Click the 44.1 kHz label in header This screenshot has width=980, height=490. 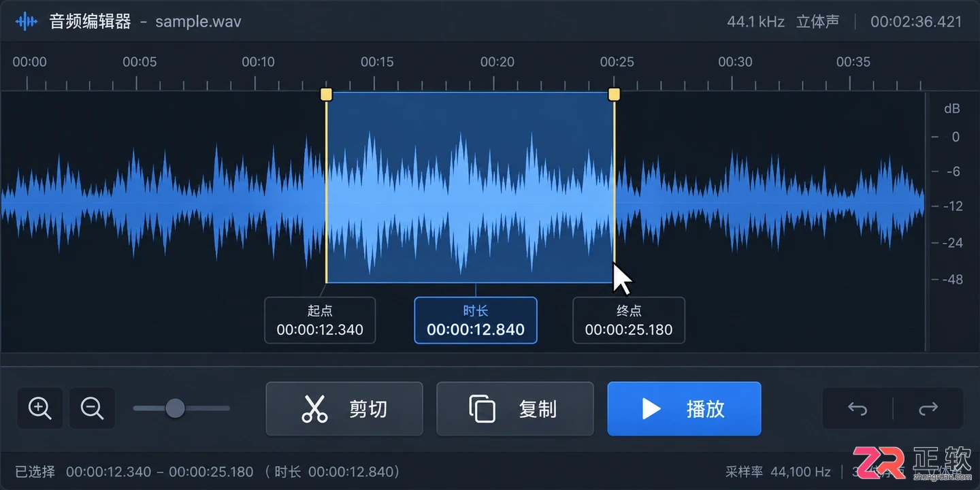tap(755, 22)
